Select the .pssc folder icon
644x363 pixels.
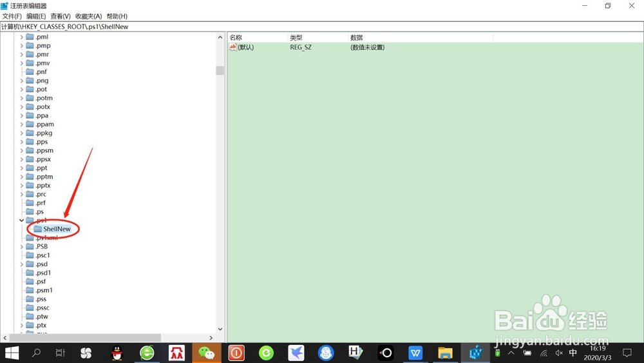30,308
